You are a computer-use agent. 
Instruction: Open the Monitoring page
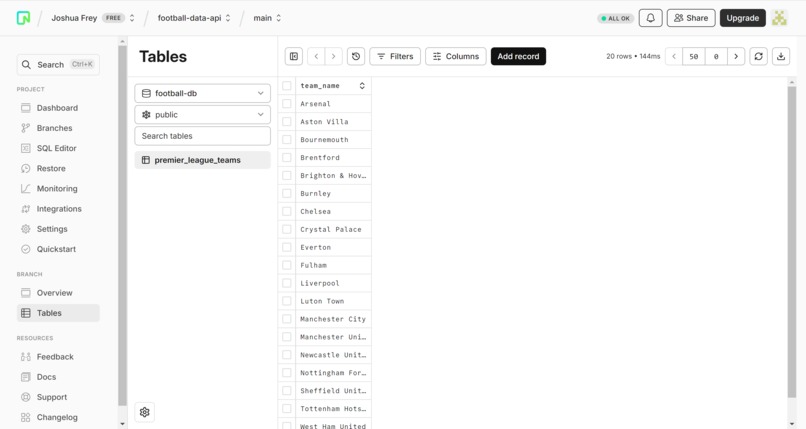pos(58,189)
